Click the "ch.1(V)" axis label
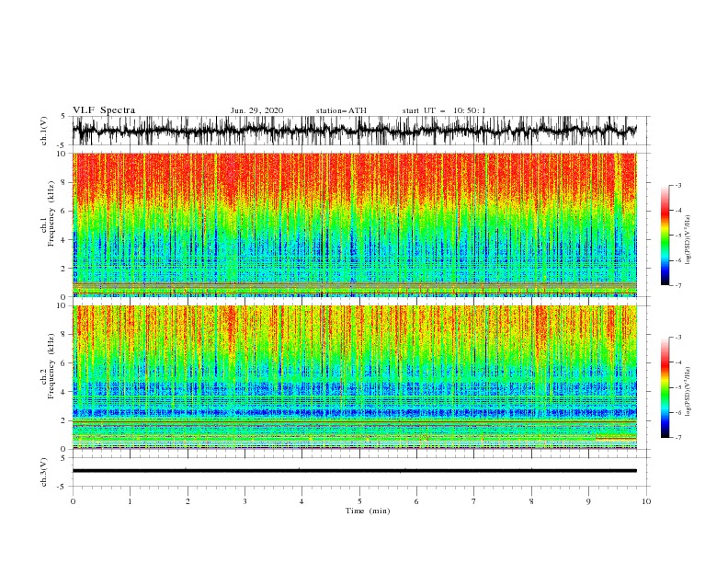 (x=44, y=131)
